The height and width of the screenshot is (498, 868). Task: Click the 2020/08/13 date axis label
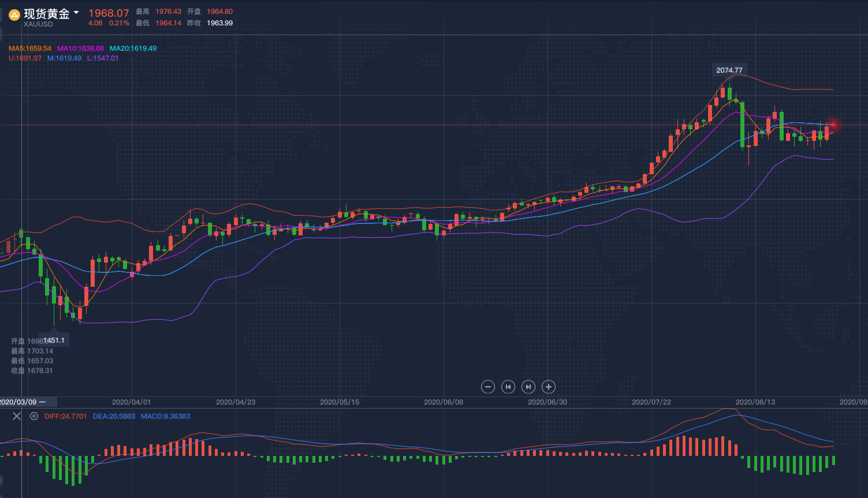pos(755,402)
